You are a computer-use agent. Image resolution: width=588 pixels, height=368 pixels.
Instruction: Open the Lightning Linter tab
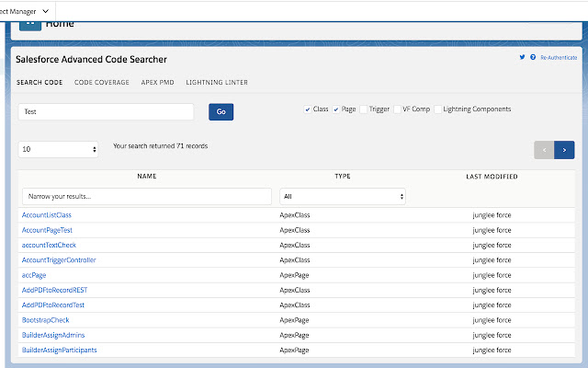click(x=217, y=83)
